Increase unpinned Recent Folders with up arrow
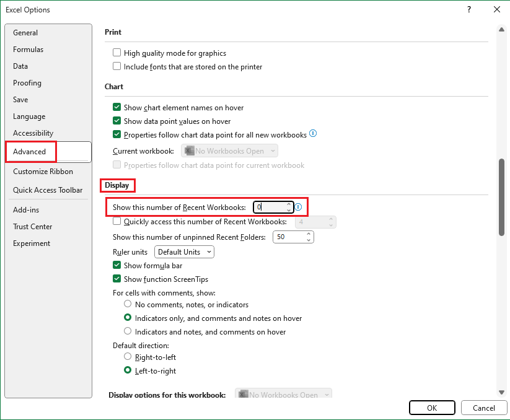Viewport: 510px width, 420px height. [309, 234]
